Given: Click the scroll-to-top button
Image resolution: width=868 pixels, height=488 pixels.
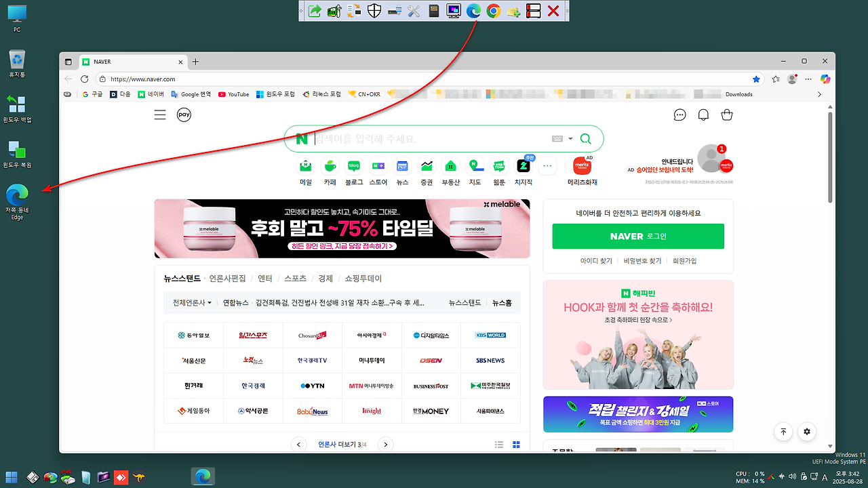Looking at the screenshot, I should coord(783,431).
